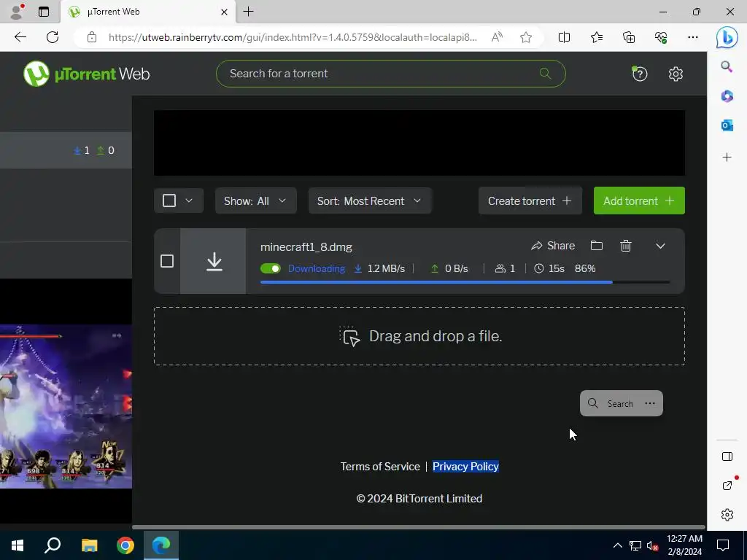Screen dimensions: 747x560
Task: Open the tab actions menu icon
Action: click(x=44, y=12)
